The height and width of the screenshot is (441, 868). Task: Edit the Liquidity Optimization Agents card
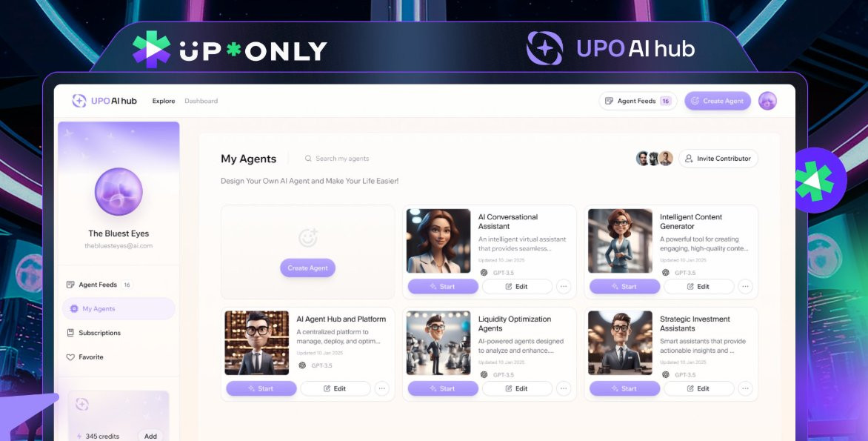click(x=517, y=388)
